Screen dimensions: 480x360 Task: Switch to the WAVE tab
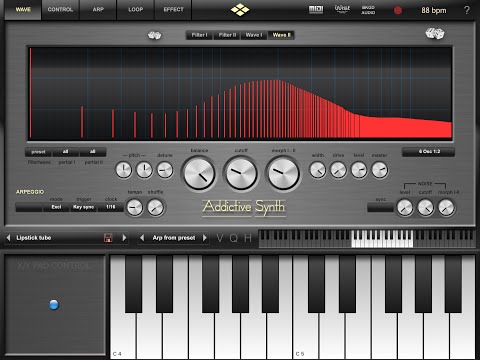[23, 10]
